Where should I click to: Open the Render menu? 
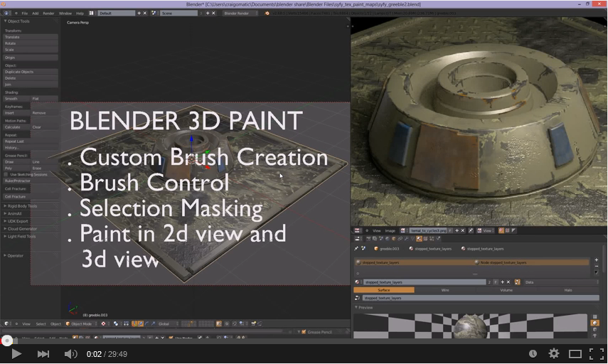point(48,14)
